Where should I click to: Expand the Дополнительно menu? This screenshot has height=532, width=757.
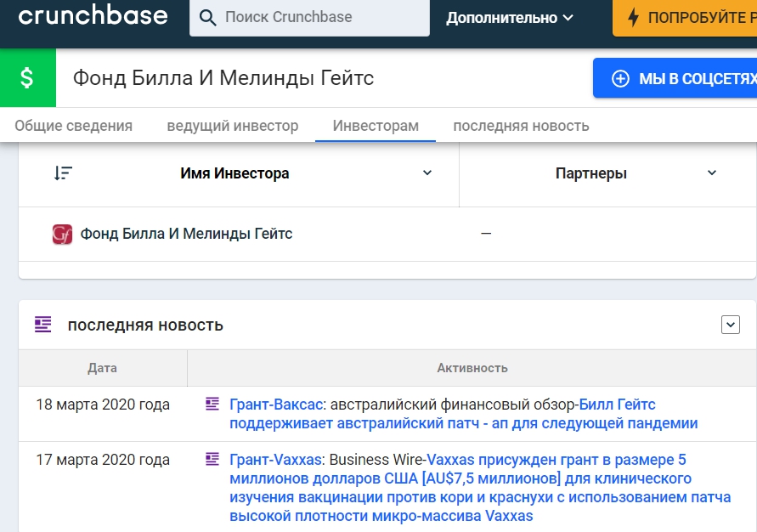pyautogui.click(x=510, y=18)
